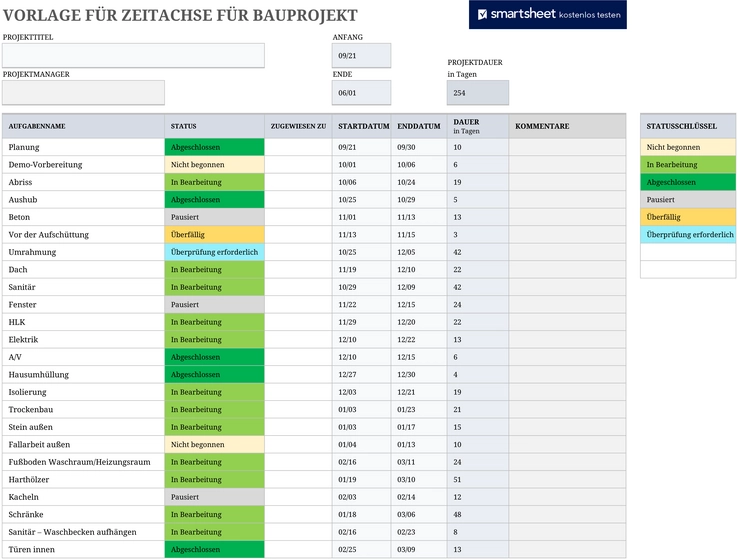Click the Kommentare cell for Planung
Image resolution: width=738 pixels, height=560 pixels.
(568, 147)
